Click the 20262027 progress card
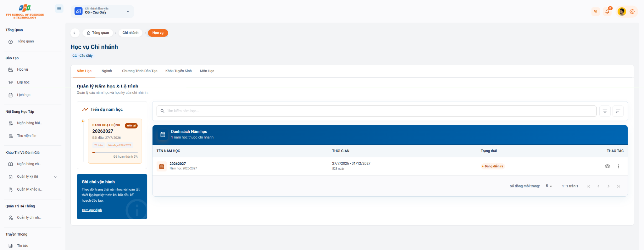The height and width of the screenshot is (250, 644). tap(115, 141)
